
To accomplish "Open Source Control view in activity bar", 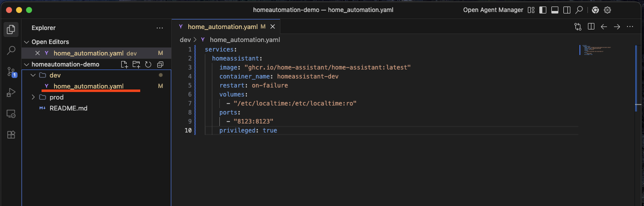I will (11, 71).
